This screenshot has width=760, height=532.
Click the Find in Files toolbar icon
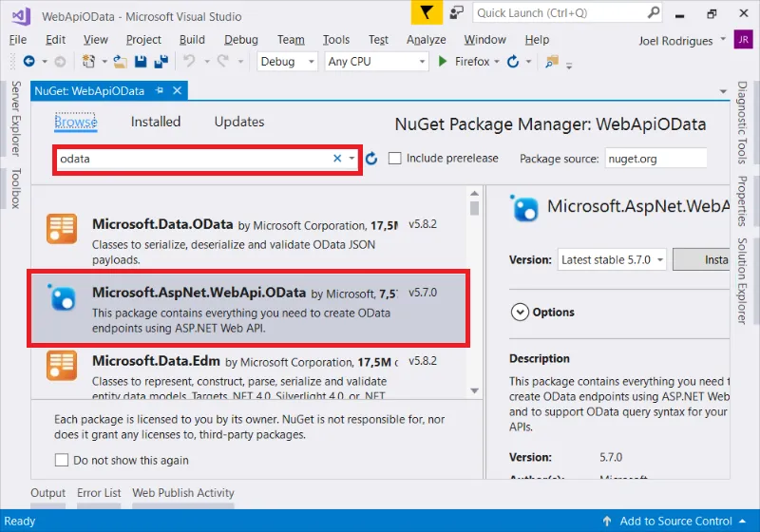point(552,62)
